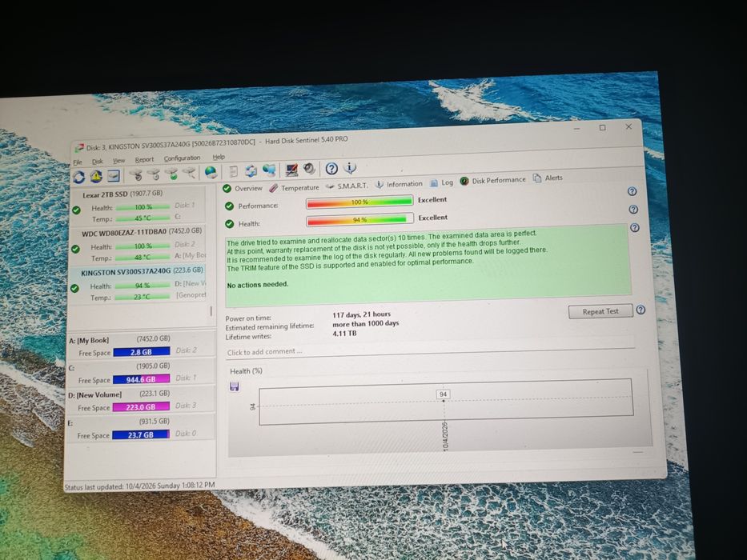Click the 94 % Health gradient bar
The width and height of the screenshot is (747, 560).
pyautogui.click(x=359, y=220)
